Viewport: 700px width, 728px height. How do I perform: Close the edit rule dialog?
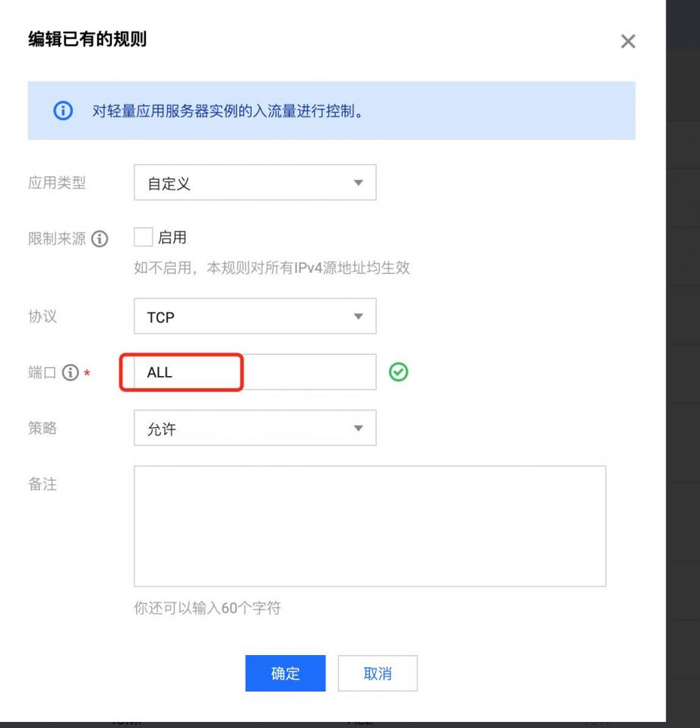coord(628,42)
